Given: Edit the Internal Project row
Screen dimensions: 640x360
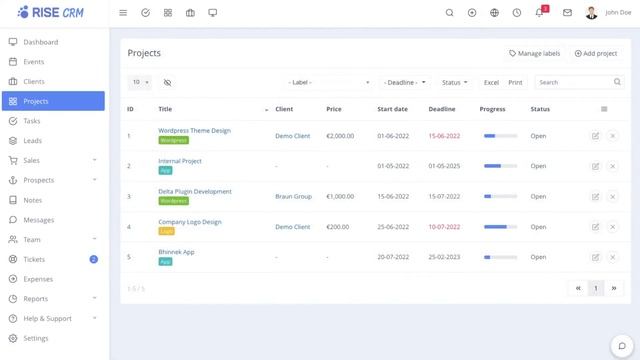Looking at the screenshot, I should [x=596, y=166].
